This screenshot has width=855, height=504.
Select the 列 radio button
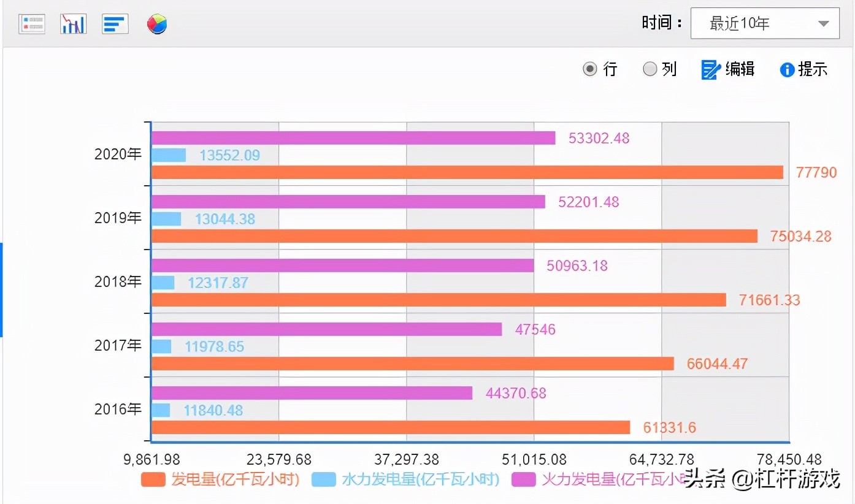(x=650, y=69)
